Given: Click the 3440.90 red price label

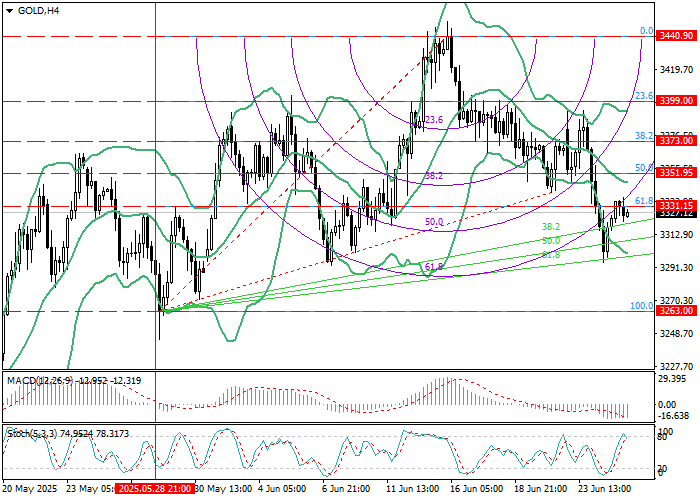Looking at the screenshot, I should pyautogui.click(x=676, y=35).
